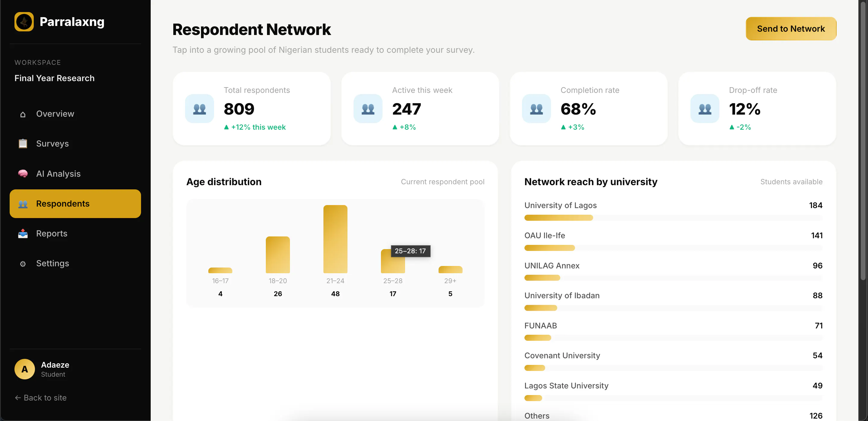The height and width of the screenshot is (421, 868).
Task: Click the "FUNAAB" label
Action: [540, 326]
